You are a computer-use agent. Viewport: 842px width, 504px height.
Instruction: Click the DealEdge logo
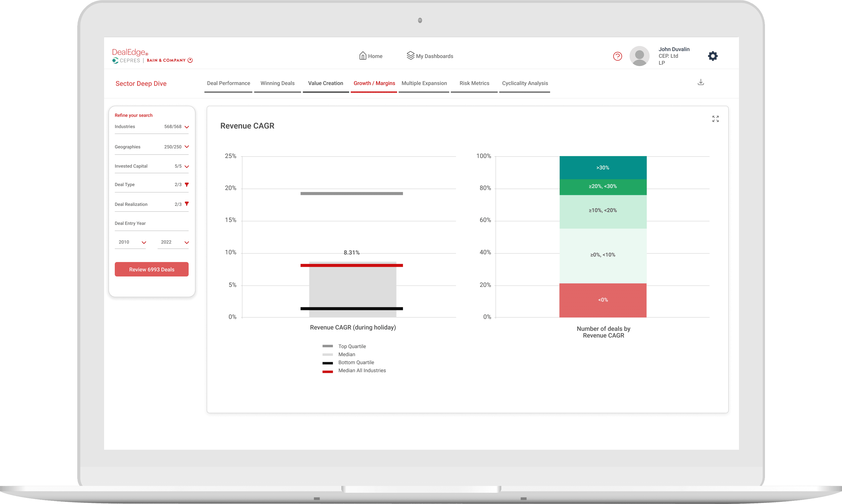(x=130, y=52)
